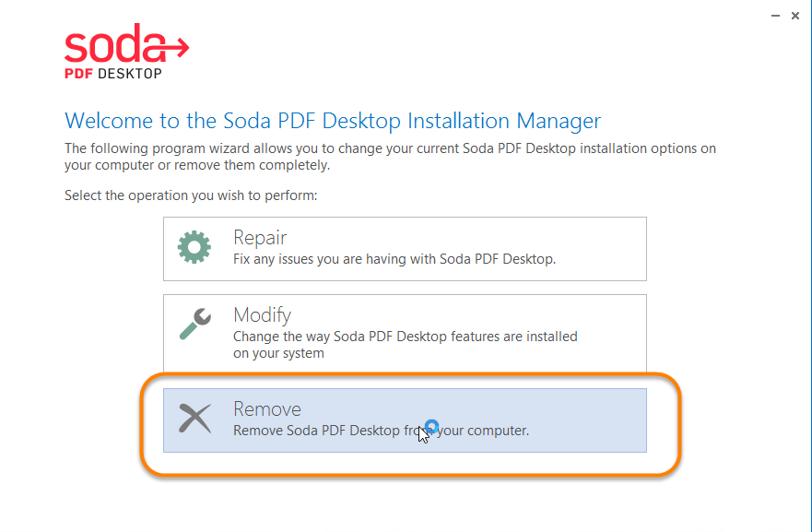The image size is (812, 532).
Task: Choose the Repair option title
Action: point(259,238)
